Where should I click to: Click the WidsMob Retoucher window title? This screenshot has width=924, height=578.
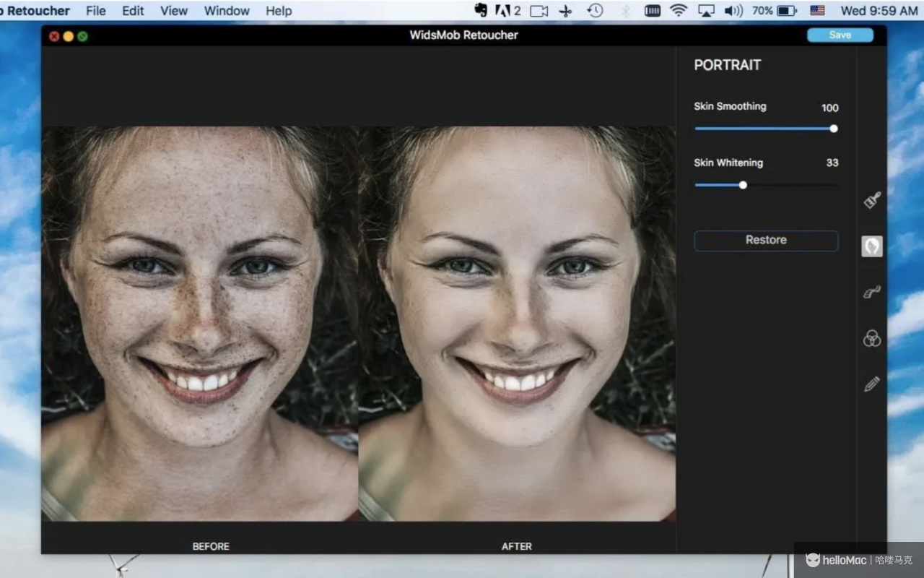click(464, 35)
